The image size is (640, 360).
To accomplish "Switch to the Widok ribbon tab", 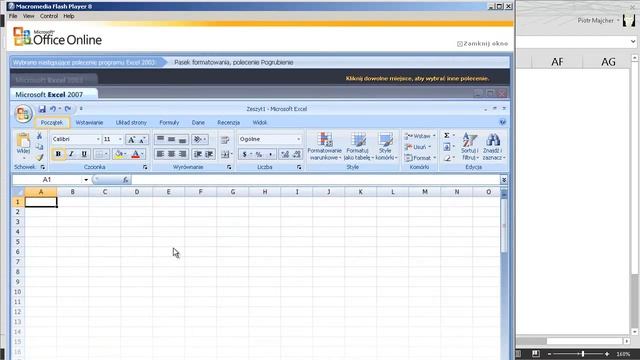I will [x=259, y=122].
